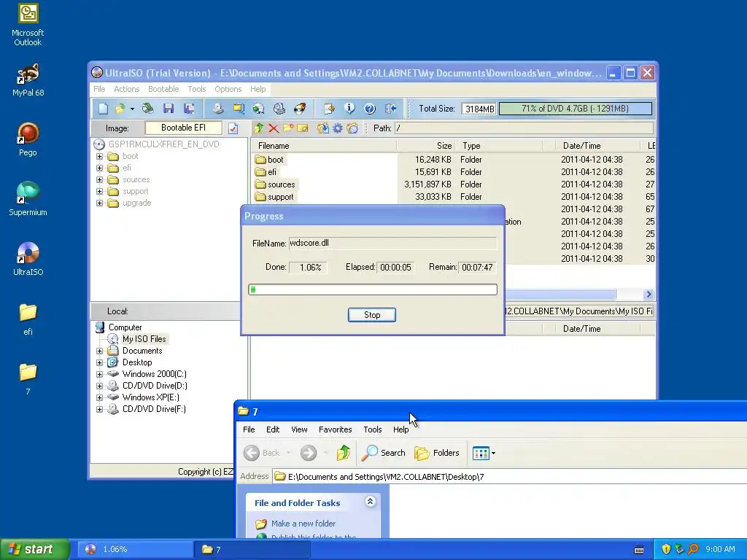Screen dimensions: 747x560
Task: Click the Convert image format icon
Action: tap(239, 109)
